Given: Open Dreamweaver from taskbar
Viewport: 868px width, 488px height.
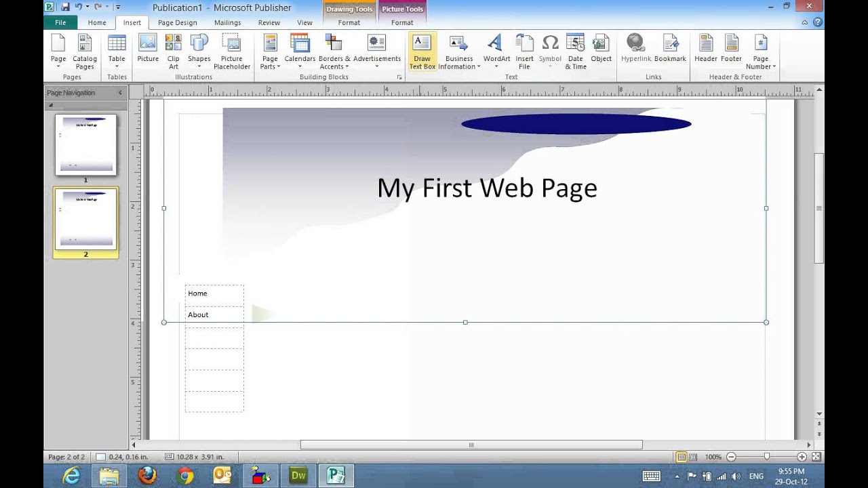Looking at the screenshot, I should coord(298,476).
